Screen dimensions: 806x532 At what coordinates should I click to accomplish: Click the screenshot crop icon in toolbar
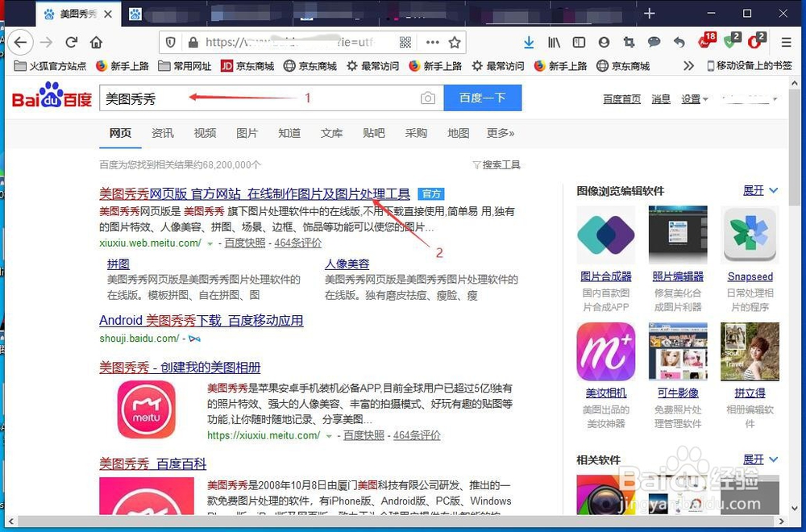[629, 42]
